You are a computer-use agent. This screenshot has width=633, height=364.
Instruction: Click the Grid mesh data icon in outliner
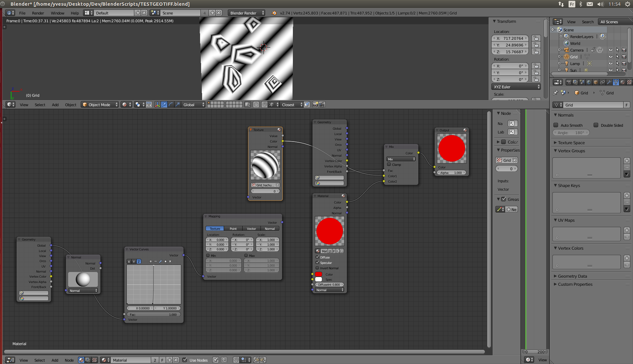tap(587, 57)
